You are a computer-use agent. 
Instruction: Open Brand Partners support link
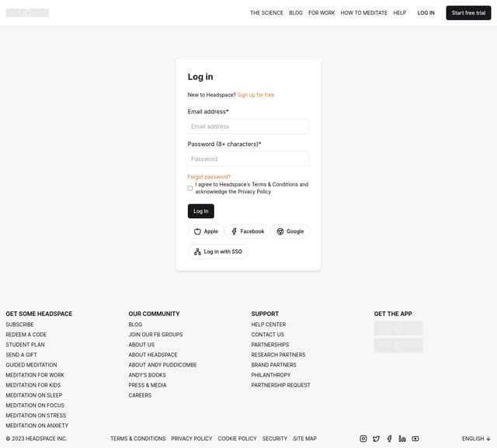click(273, 365)
